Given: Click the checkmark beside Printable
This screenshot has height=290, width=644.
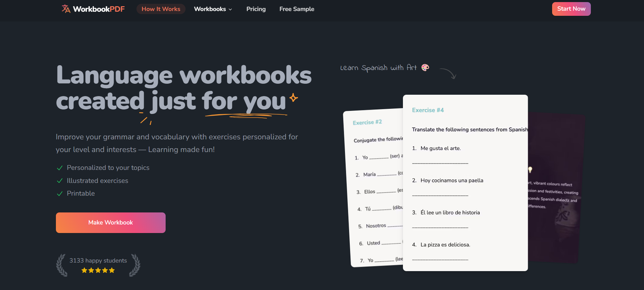Looking at the screenshot, I should pos(60,194).
